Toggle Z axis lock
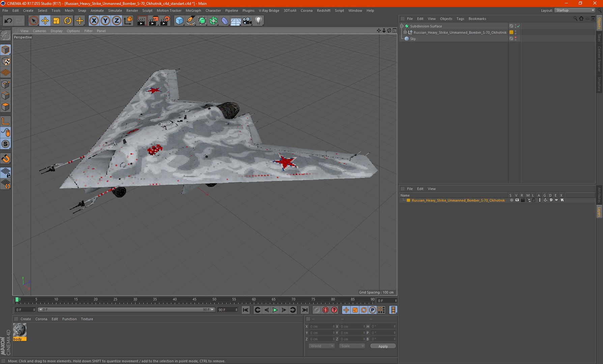603x364 pixels. pyautogui.click(x=116, y=21)
